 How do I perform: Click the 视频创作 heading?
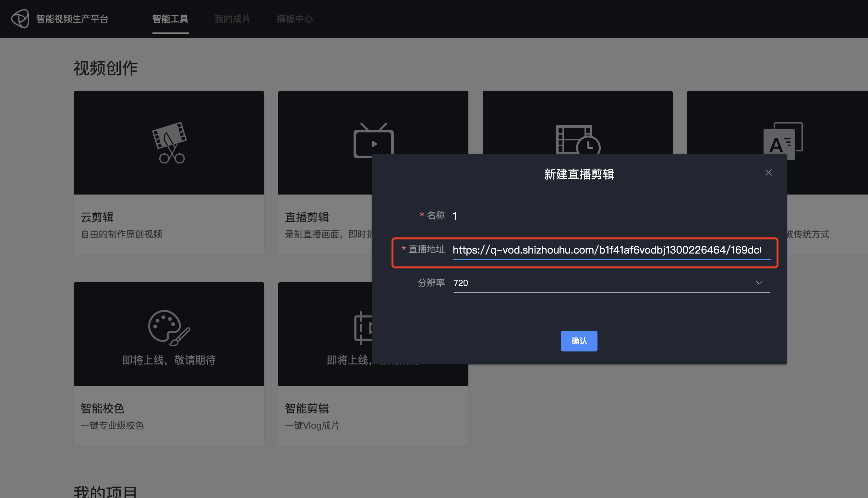click(106, 68)
